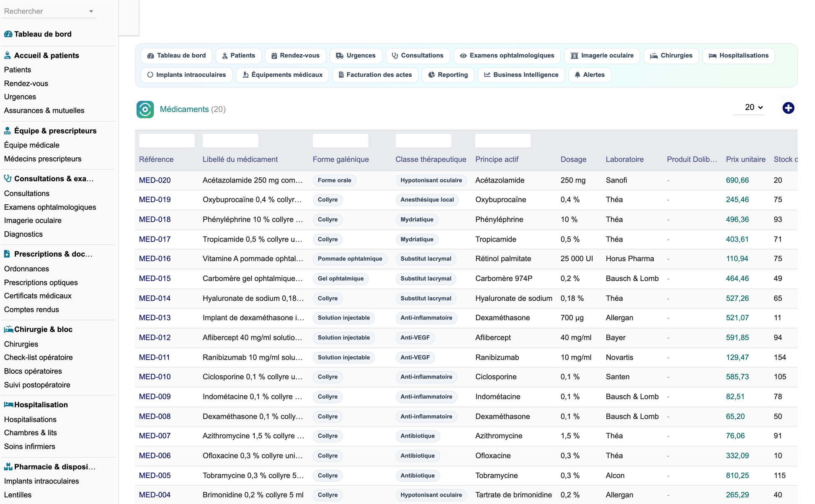Open the Alertes tab

589,75
